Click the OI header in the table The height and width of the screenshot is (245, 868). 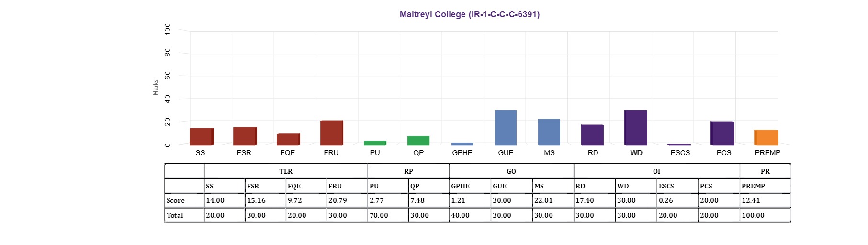click(656, 171)
